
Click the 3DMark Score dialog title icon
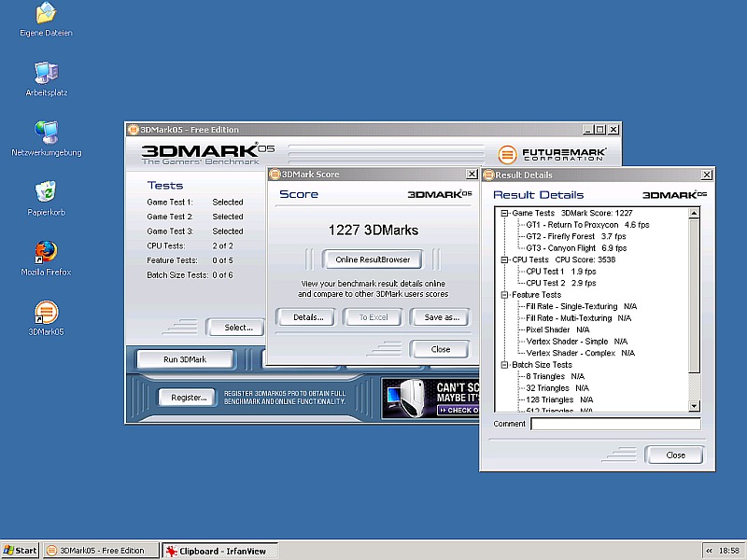click(x=275, y=175)
